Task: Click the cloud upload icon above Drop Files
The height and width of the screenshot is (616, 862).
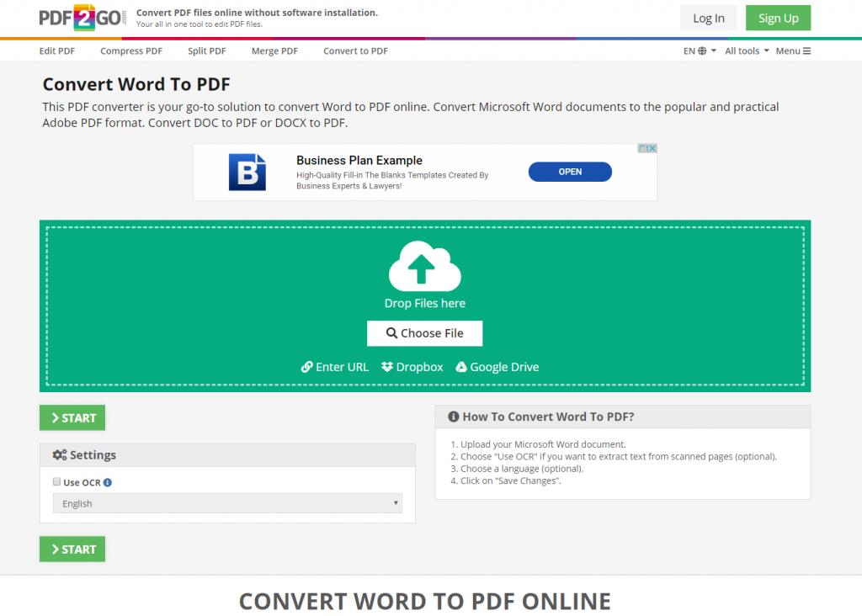Action: (424, 264)
